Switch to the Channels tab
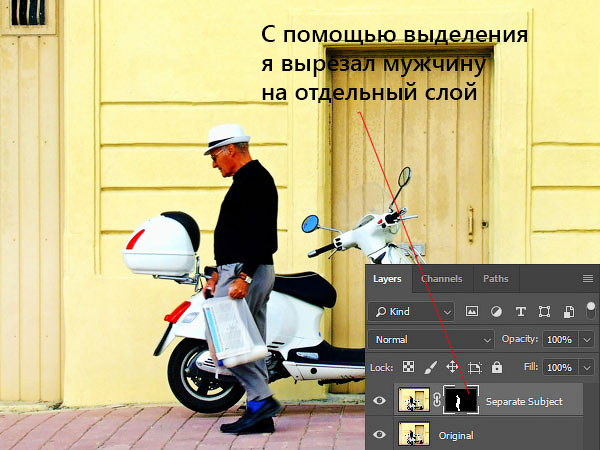The height and width of the screenshot is (450, 600). click(442, 279)
